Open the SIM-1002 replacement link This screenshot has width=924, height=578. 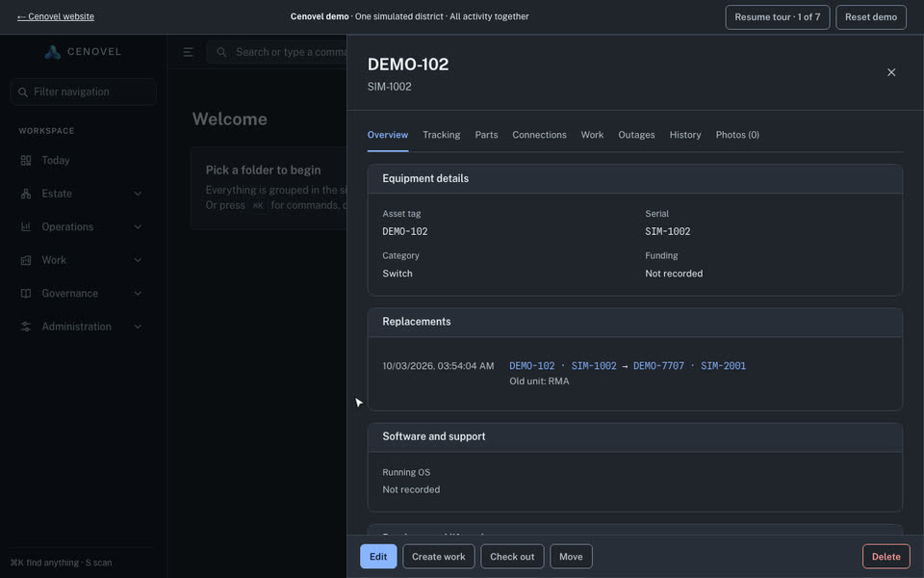pos(594,366)
